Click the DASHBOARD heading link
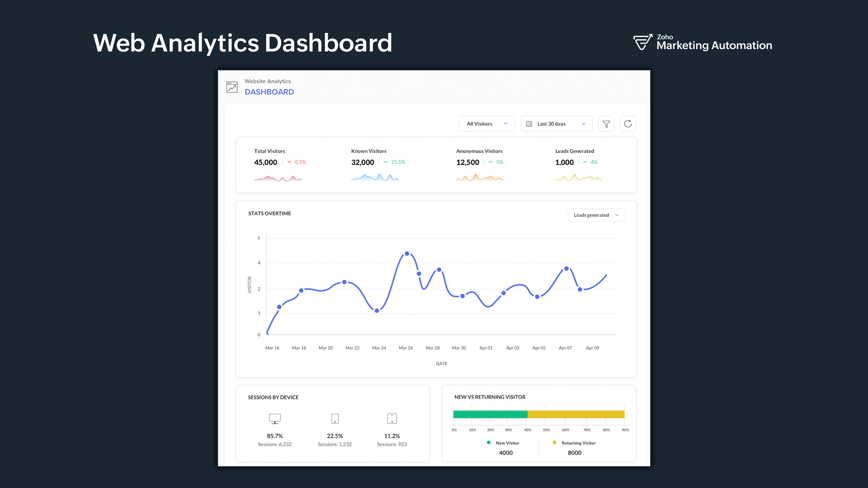Screen dimensions: 868x488 (x=269, y=92)
